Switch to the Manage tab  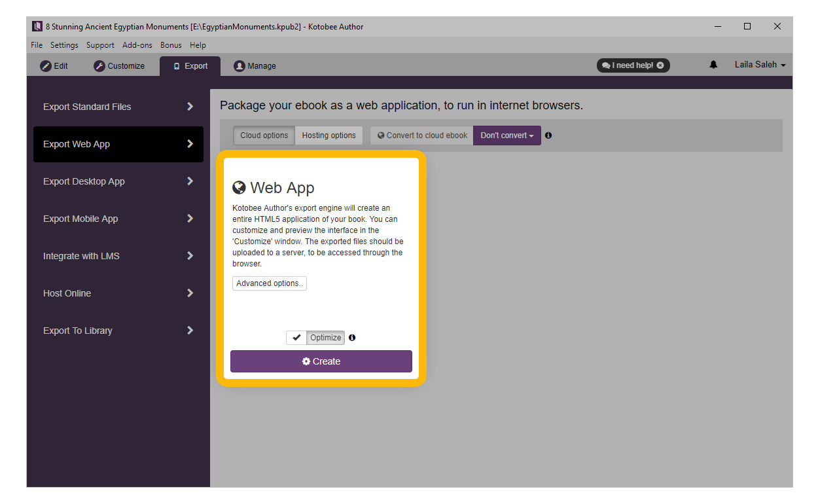255,66
